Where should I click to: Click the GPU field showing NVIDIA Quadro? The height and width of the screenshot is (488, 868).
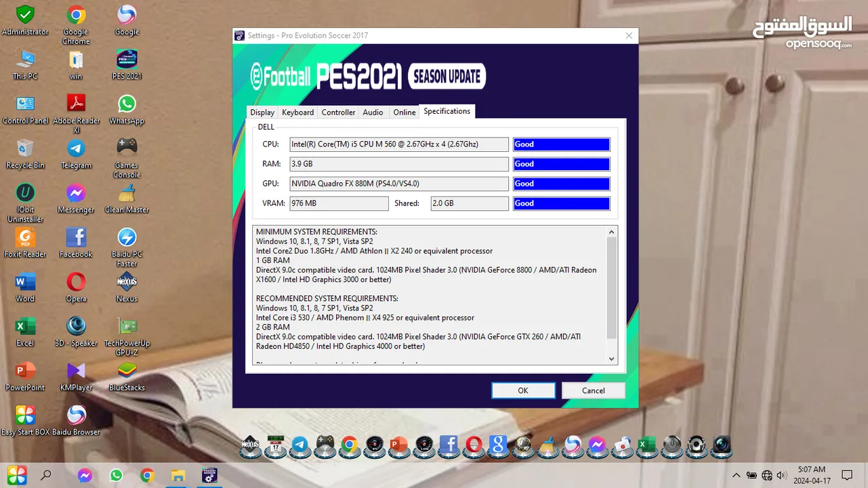399,184
